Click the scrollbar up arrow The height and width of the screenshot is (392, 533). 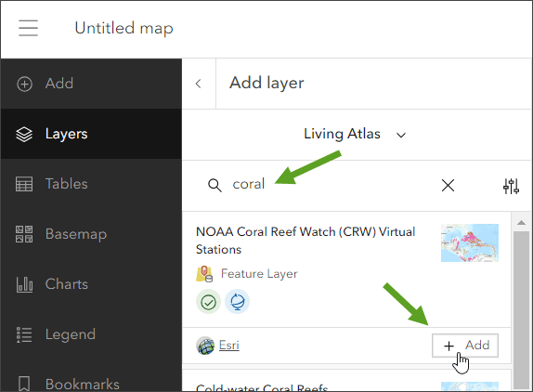[521, 223]
